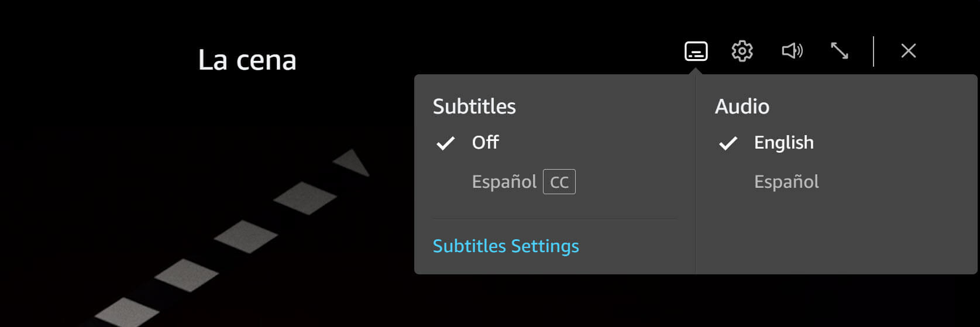This screenshot has height=327, width=980.
Task: Click the volume speaker icon
Action: (x=792, y=51)
